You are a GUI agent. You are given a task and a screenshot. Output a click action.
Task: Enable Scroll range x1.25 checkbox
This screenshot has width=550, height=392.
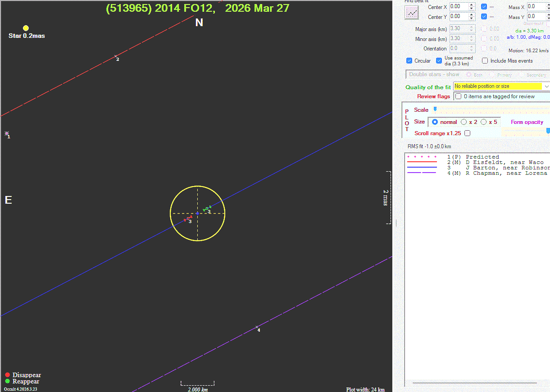467,133
